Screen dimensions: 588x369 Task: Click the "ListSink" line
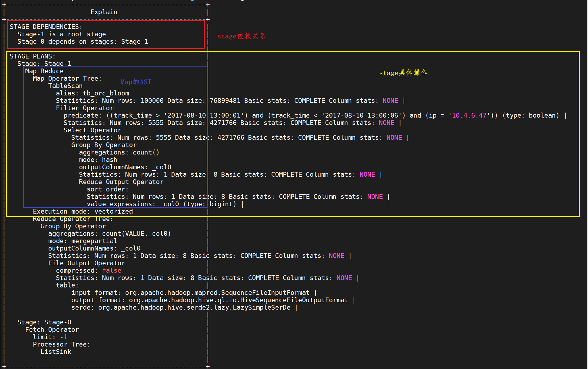(56, 352)
